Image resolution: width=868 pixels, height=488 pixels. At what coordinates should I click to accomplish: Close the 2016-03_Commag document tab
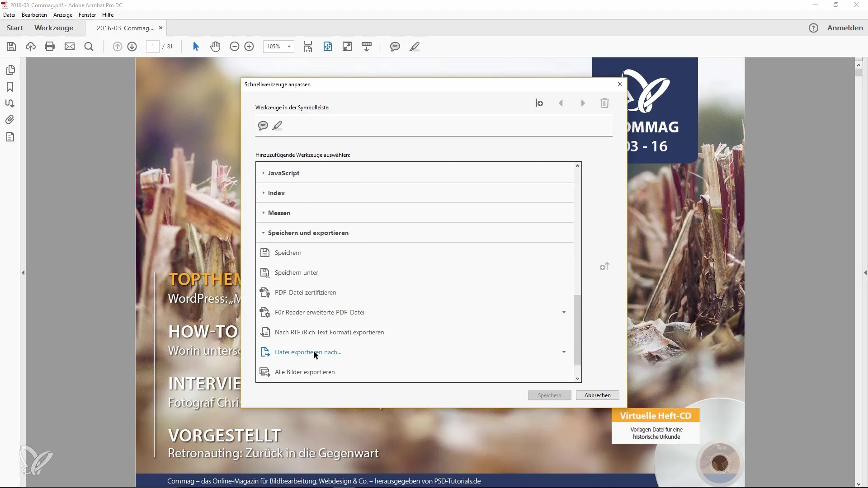point(160,28)
